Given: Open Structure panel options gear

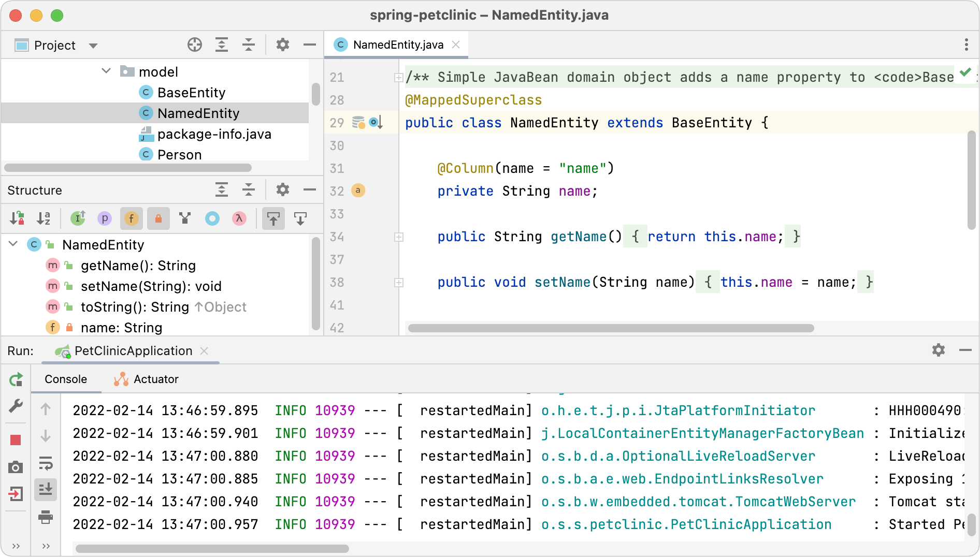Looking at the screenshot, I should pos(282,190).
